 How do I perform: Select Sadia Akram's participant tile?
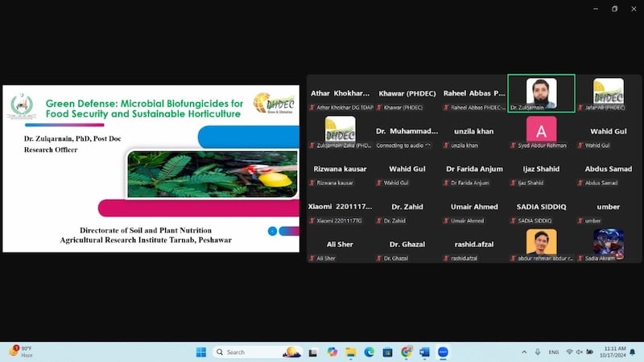tap(609, 245)
